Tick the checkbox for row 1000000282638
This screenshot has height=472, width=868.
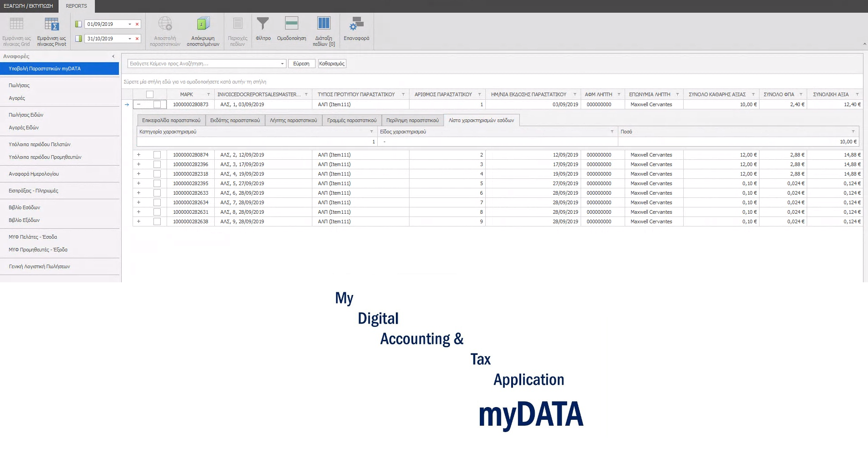[157, 221]
